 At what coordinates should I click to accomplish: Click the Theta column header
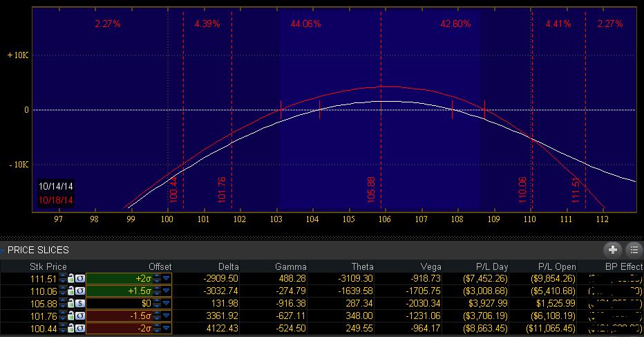(x=362, y=266)
